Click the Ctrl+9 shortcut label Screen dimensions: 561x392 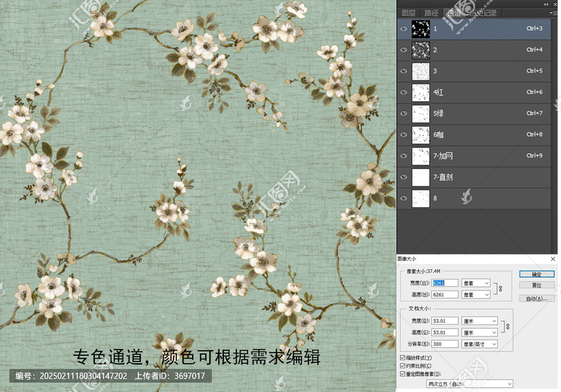535,155
